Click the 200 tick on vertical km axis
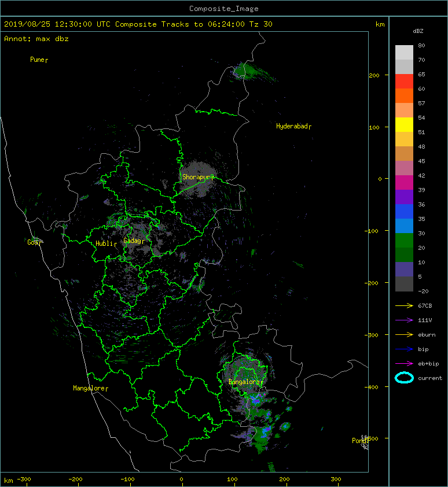Viewport: 448px width, 487px height. tap(374, 75)
